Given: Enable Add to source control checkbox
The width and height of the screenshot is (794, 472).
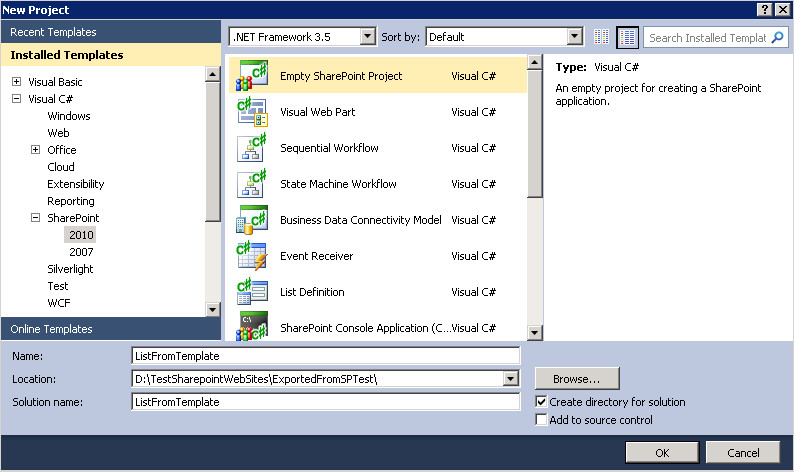Looking at the screenshot, I should click(x=541, y=420).
